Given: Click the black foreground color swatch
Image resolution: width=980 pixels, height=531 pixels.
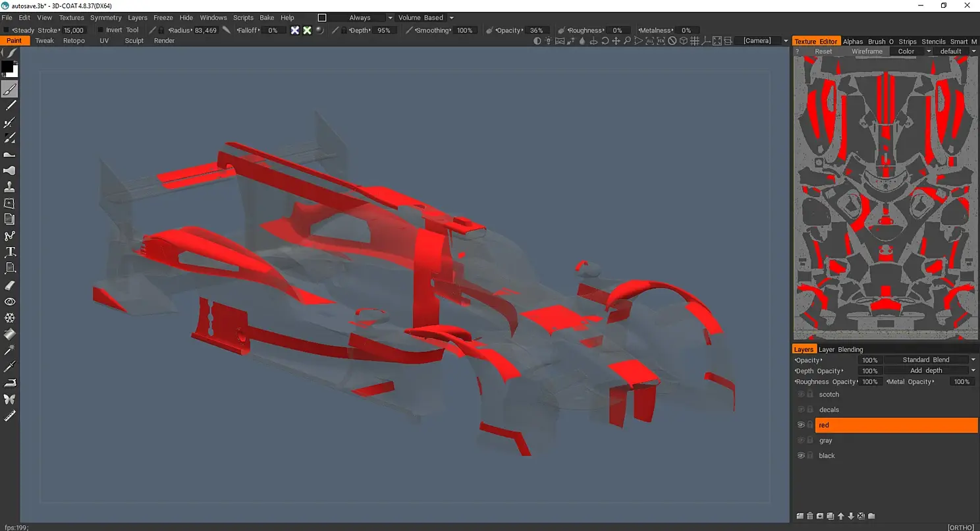Looking at the screenshot, I should coord(7,67).
